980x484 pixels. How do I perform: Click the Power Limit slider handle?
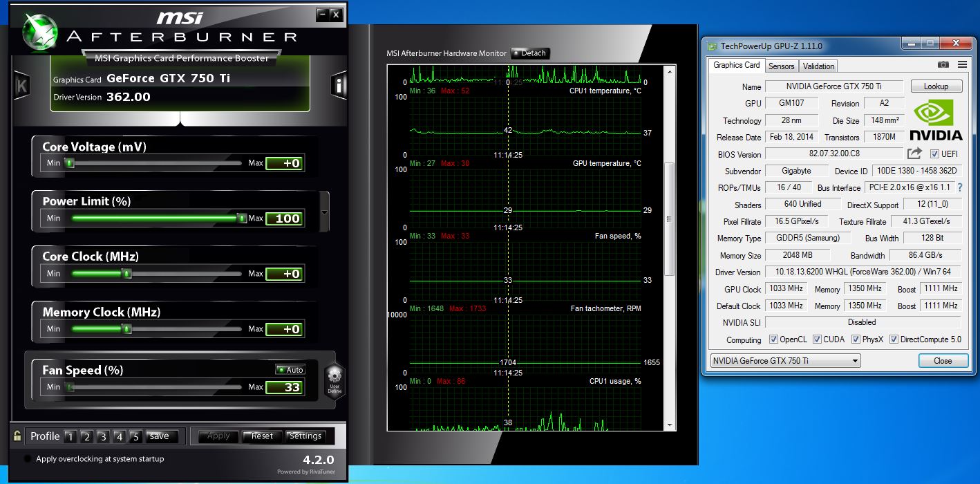pyautogui.click(x=241, y=218)
